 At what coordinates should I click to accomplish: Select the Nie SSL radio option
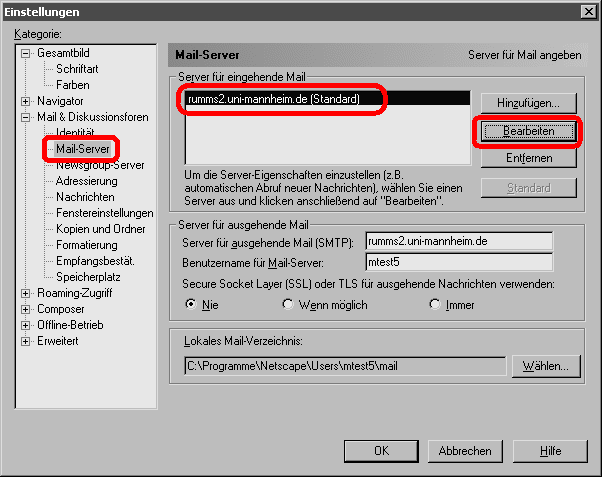[x=191, y=304]
